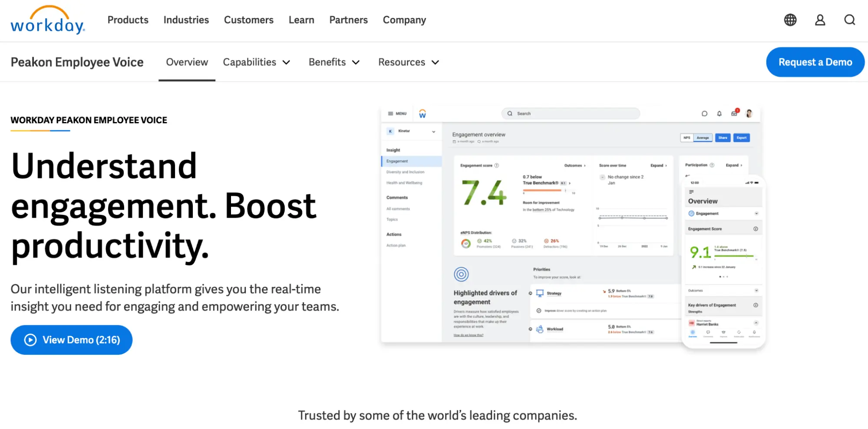
Task: Open the Industries menu
Action: tap(186, 20)
